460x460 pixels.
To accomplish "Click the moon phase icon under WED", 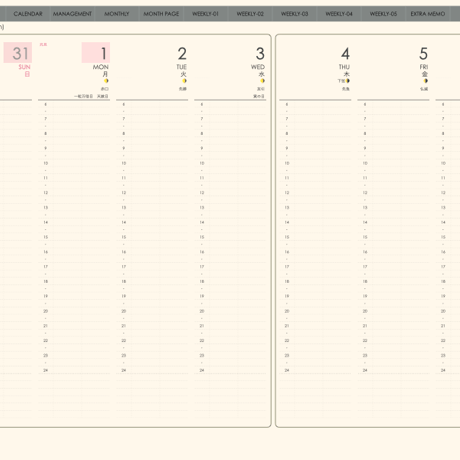I will tap(263, 81).
